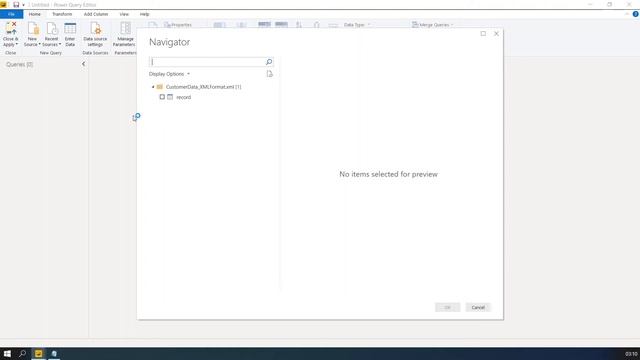Click the Enter Data icon
The image size is (640, 360).
click(x=70, y=29)
